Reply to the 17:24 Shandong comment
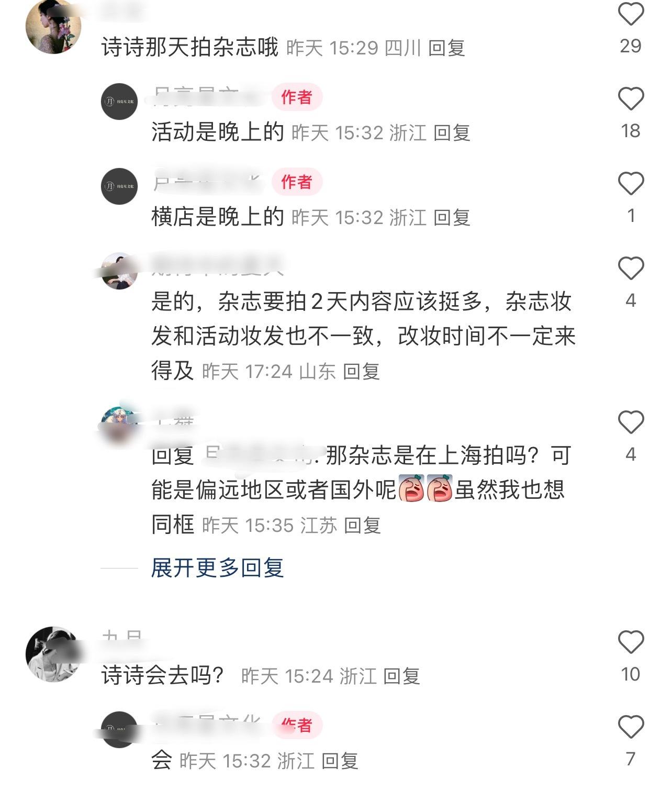 (x=361, y=372)
